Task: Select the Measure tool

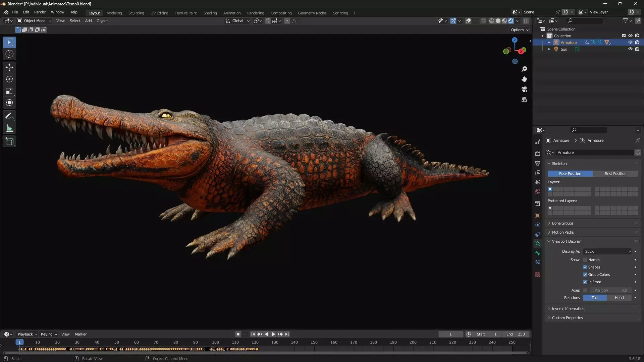Action: coord(9,128)
